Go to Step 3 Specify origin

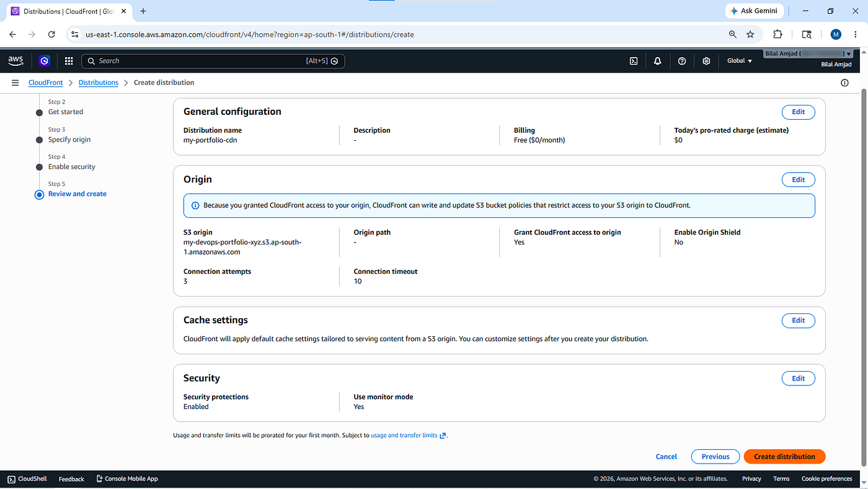(x=69, y=140)
